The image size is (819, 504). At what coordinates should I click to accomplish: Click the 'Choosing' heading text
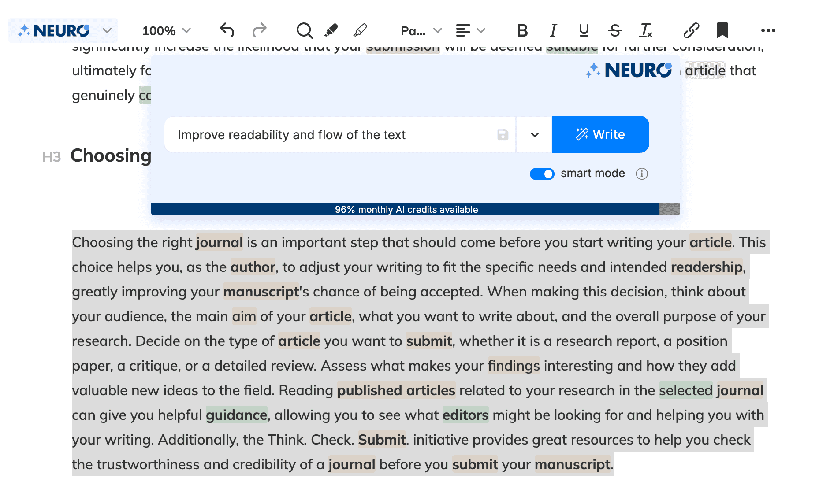pos(111,156)
